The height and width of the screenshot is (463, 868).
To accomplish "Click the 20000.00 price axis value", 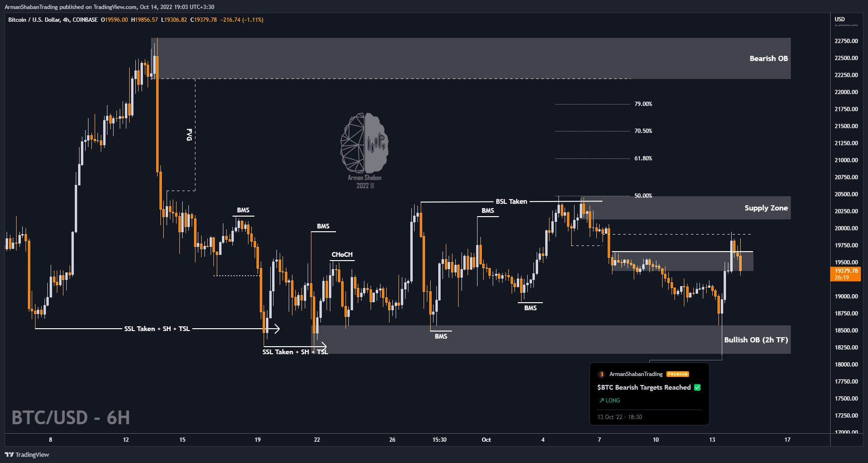I will [x=846, y=228].
